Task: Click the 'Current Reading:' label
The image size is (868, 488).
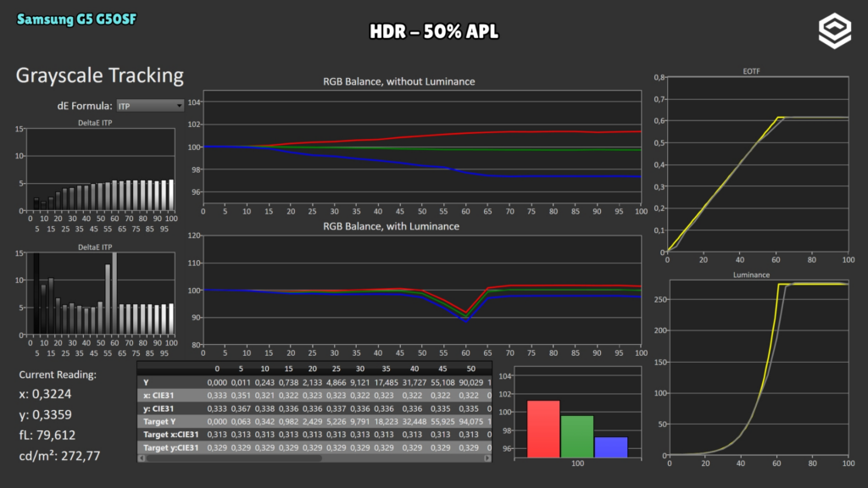Action: 58,374
